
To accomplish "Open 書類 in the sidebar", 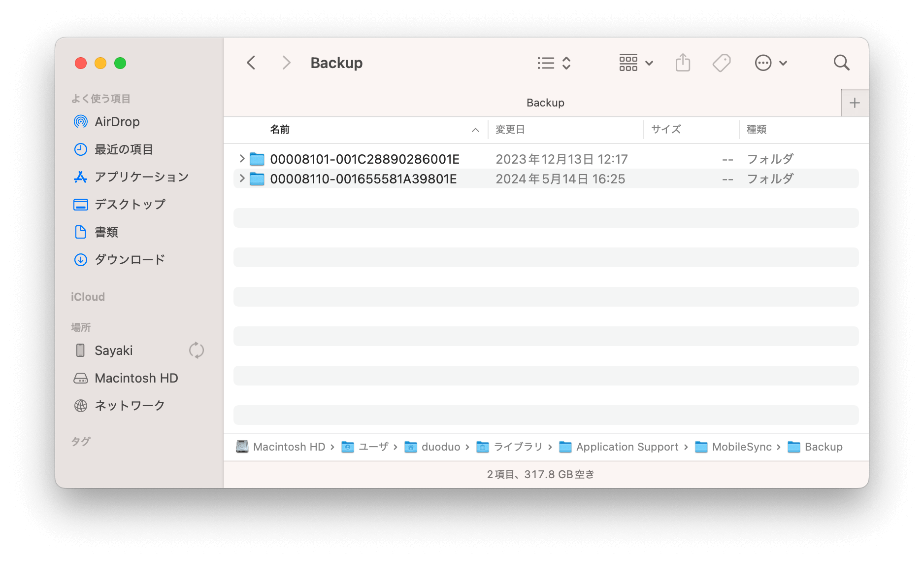I will click(106, 232).
